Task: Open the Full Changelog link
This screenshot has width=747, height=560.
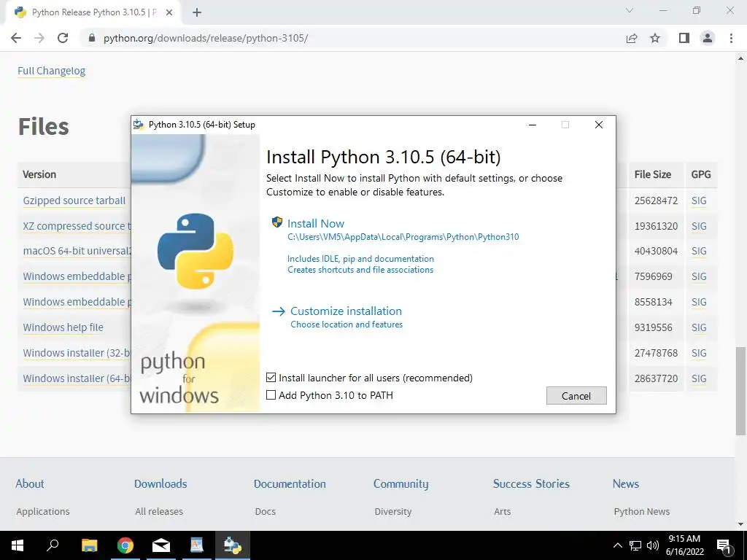Action: [x=52, y=71]
